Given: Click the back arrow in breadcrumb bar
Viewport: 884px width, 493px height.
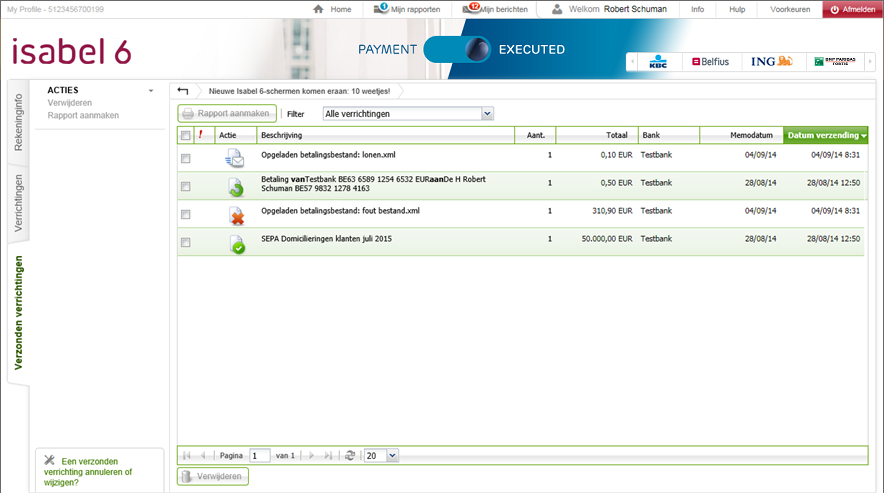Looking at the screenshot, I should 182,91.
